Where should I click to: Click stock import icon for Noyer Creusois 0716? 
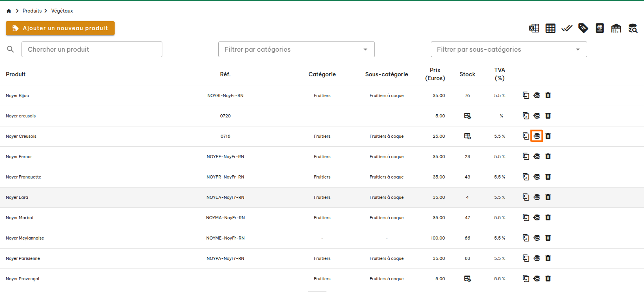[x=537, y=136]
